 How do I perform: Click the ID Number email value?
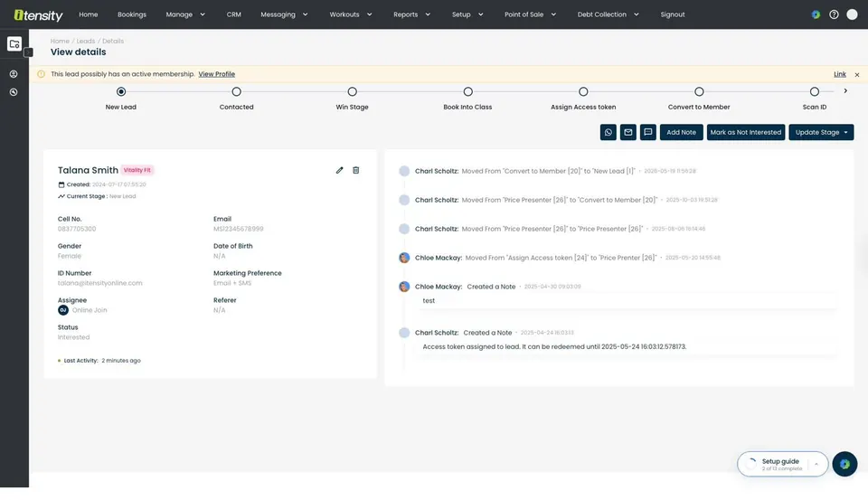99,283
